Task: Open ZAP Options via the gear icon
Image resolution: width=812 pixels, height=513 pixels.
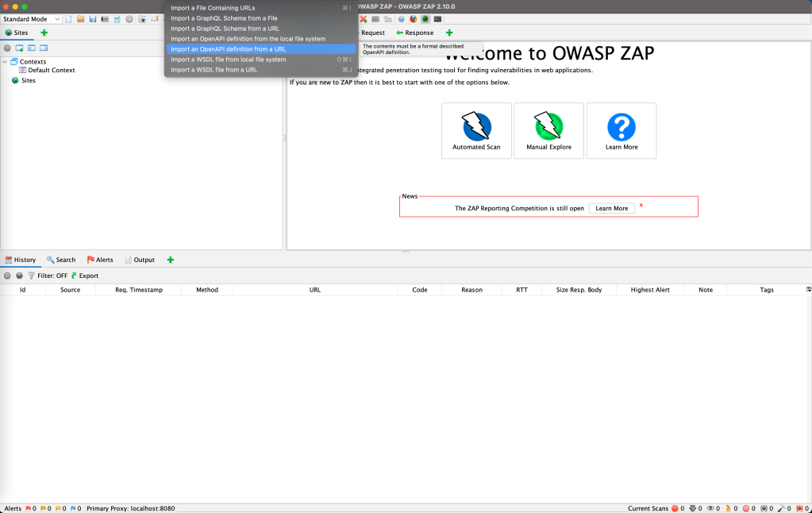Action: [x=129, y=18]
